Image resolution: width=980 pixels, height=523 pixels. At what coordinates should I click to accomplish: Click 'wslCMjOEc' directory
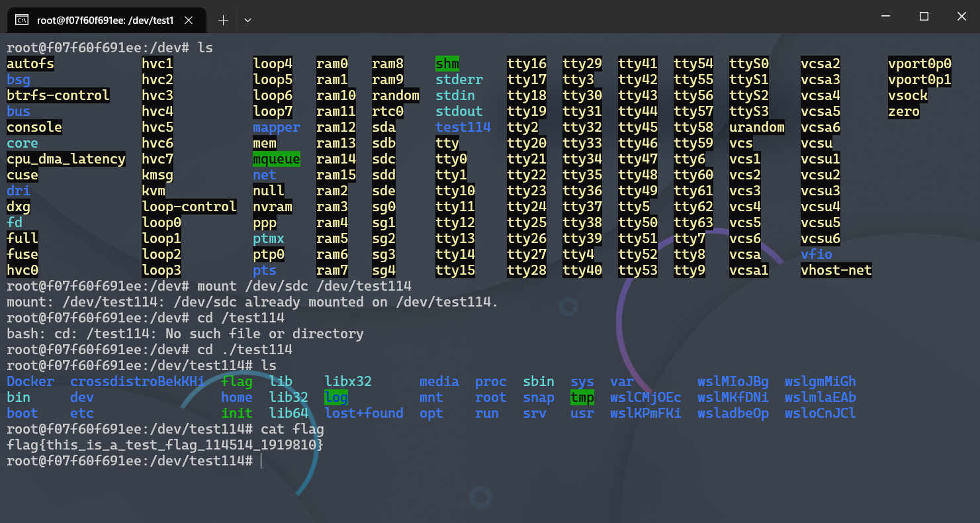point(646,397)
